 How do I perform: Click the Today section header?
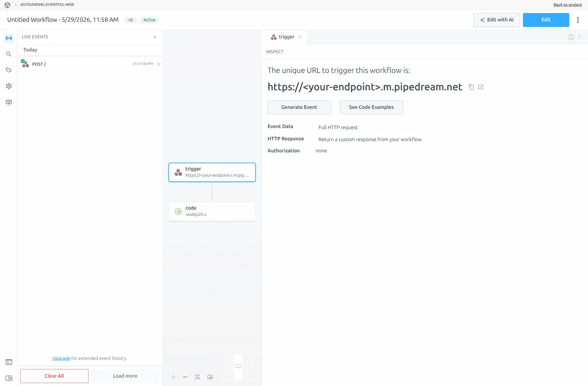[x=30, y=50]
